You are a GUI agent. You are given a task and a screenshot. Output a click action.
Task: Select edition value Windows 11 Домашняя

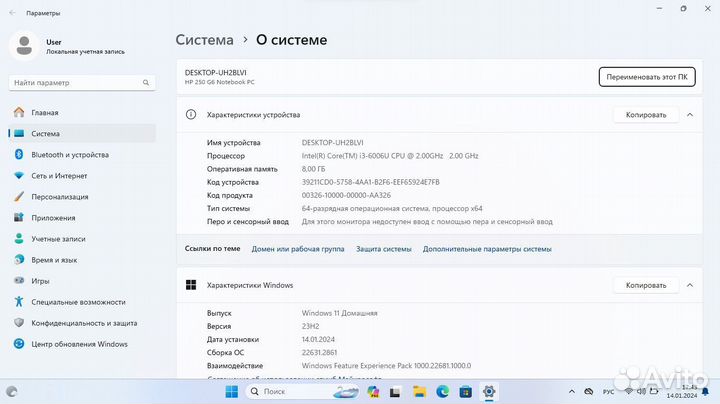(x=339, y=313)
